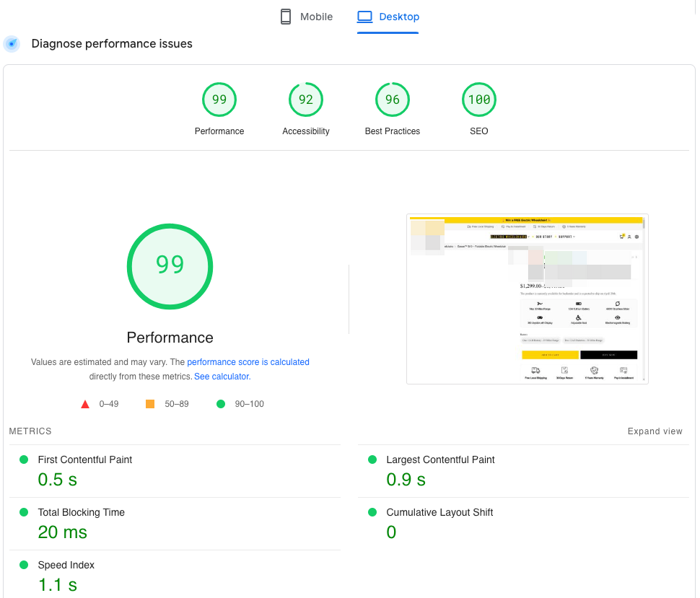Viewport: 700px width, 598px height.
Task: Click the Diagnose performance issues icon
Action: click(12, 44)
